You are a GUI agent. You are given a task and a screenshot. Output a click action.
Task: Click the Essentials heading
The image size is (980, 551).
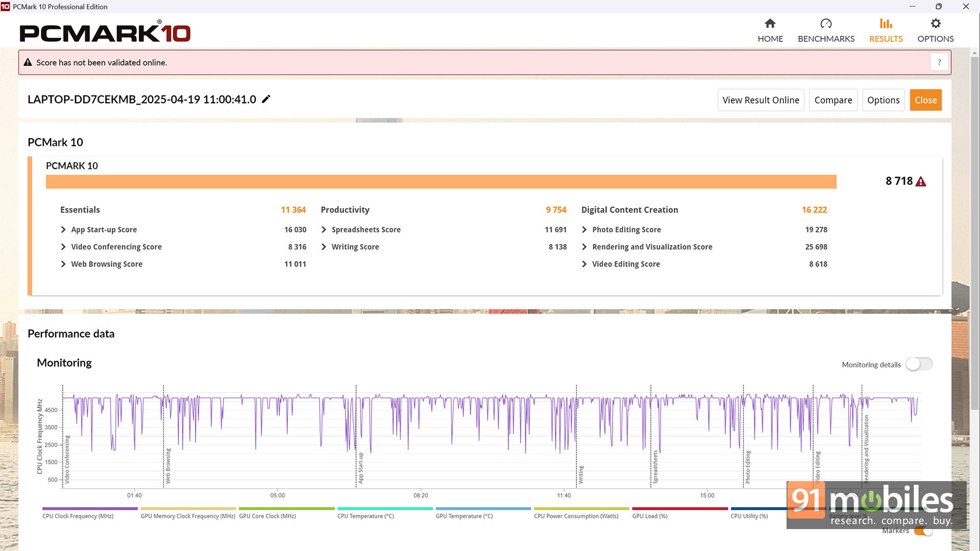tap(80, 210)
